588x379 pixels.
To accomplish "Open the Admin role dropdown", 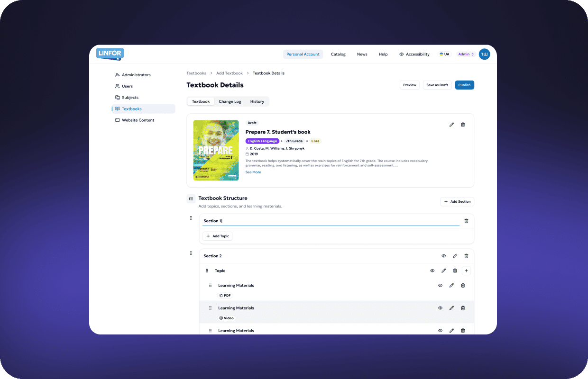I will [466, 54].
